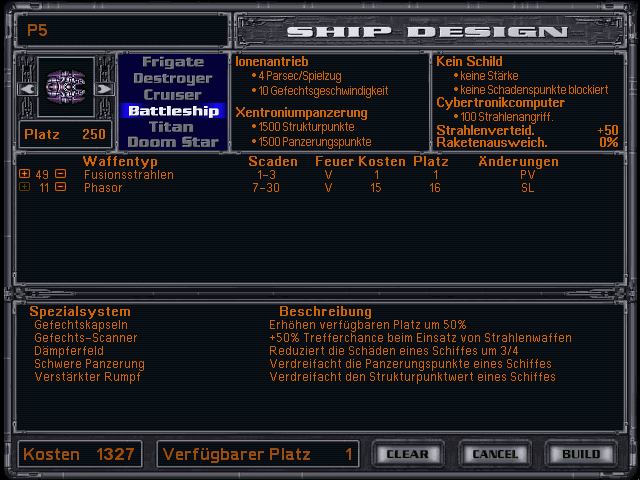Select the Frigate hull class

pyautogui.click(x=172, y=62)
